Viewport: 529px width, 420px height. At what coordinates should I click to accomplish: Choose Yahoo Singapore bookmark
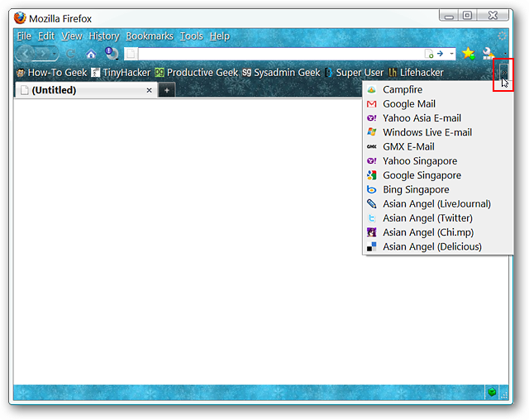(x=438, y=161)
